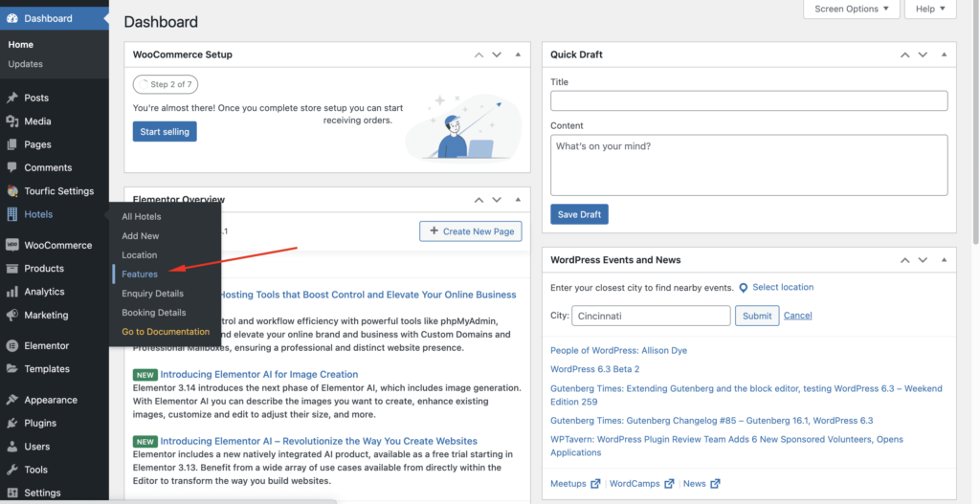980x504 pixels.
Task: Click the Templates folder icon
Action: (11, 369)
